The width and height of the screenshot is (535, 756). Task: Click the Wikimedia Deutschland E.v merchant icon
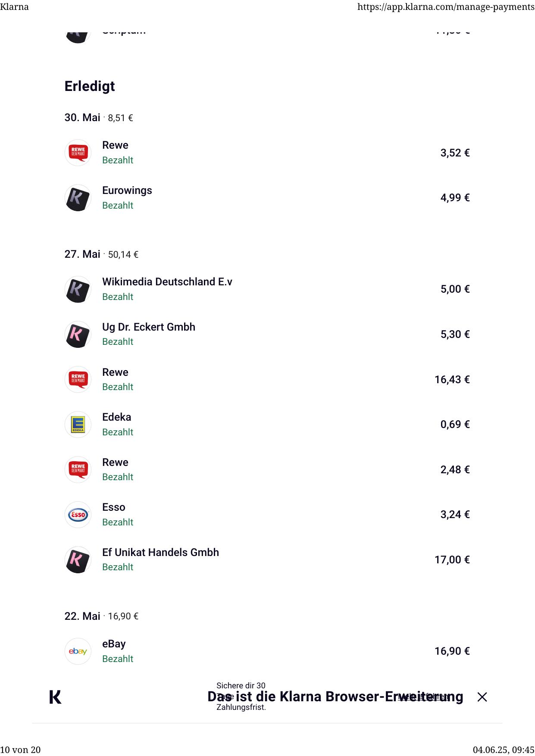78,289
